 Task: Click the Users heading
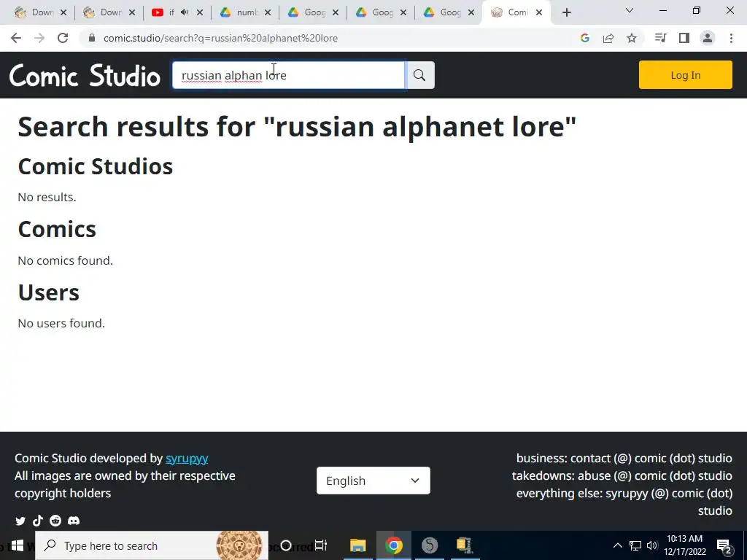pyautogui.click(x=49, y=292)
